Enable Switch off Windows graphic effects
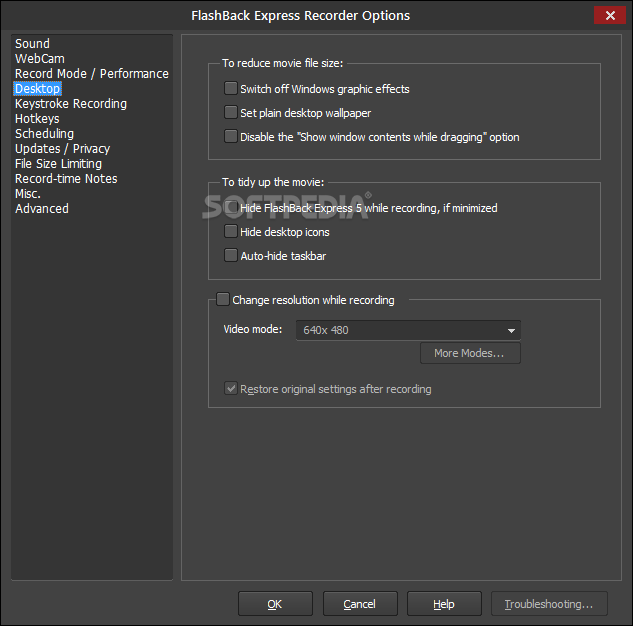 point(231,88)
